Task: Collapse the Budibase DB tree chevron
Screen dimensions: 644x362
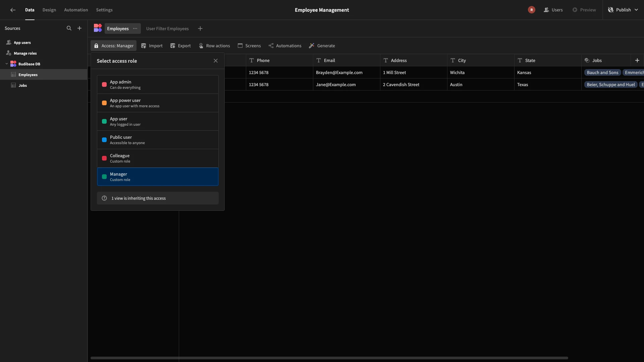Action: click(x=7, y=64)
